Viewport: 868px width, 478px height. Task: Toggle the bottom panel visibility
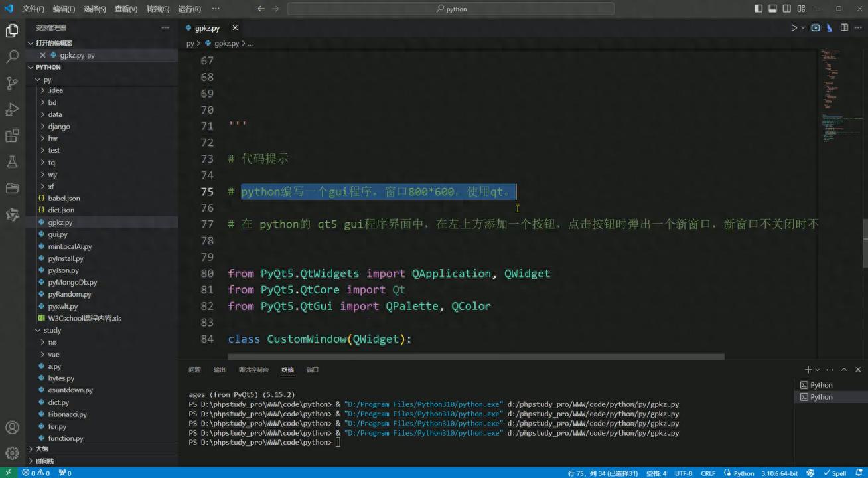(773, 9)
